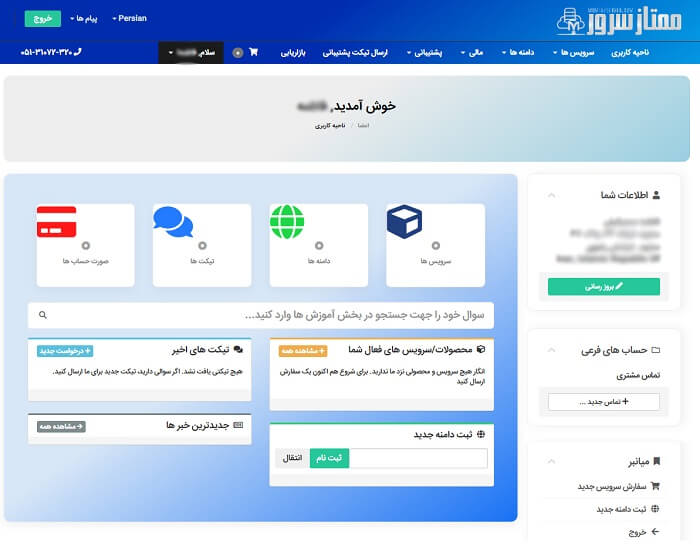Click the domain name input field
Viewport: 700px width, 551px height.
(418, 458)
